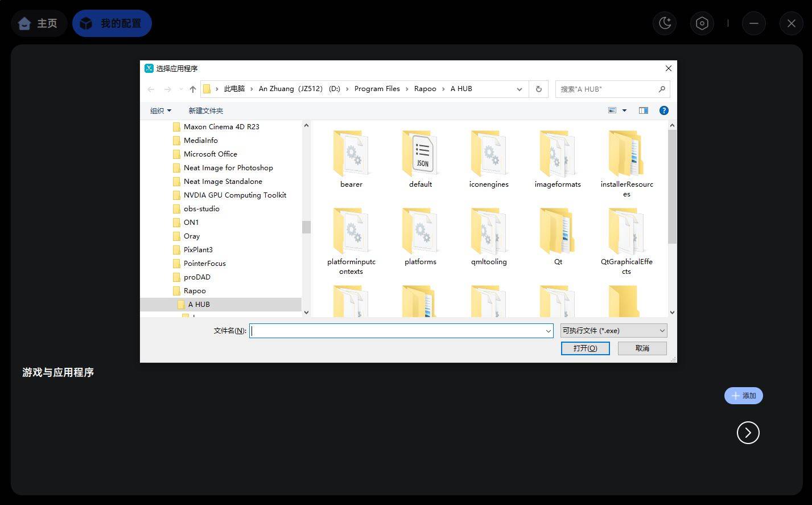
Task: Click file list scroll-down arrow
Action: pyautogui.click(x=672, y=312)
